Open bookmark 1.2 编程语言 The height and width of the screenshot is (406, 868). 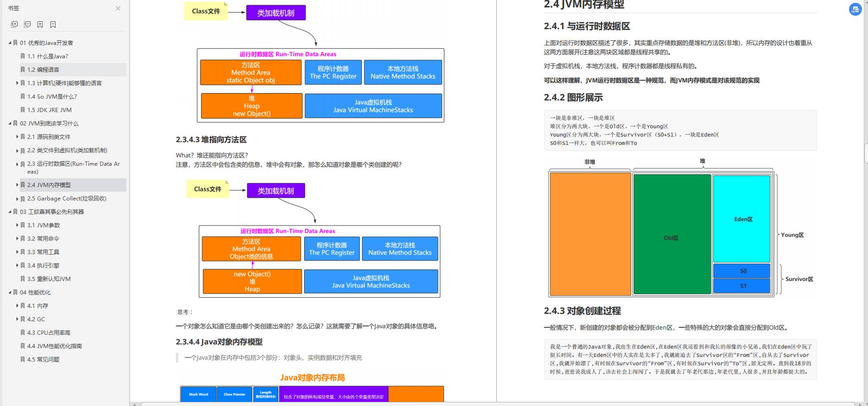[43, 69]
